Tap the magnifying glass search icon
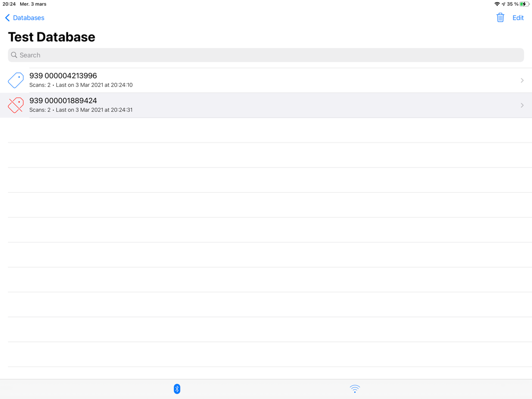 click(x=14, y=55)
